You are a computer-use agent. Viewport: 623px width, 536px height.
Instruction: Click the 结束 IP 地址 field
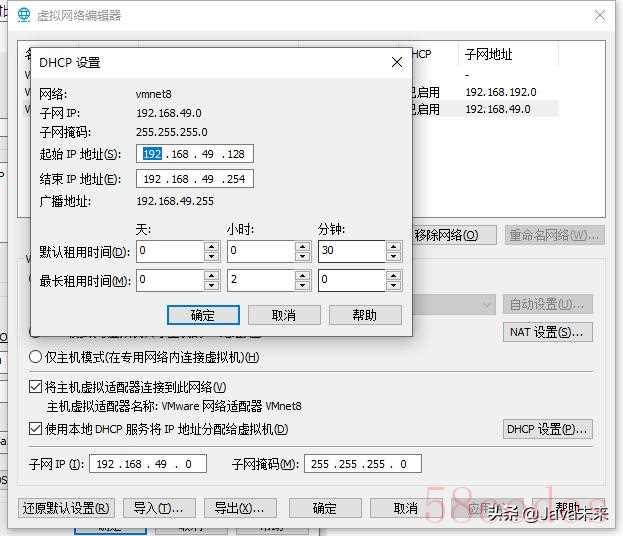[195, 179]
